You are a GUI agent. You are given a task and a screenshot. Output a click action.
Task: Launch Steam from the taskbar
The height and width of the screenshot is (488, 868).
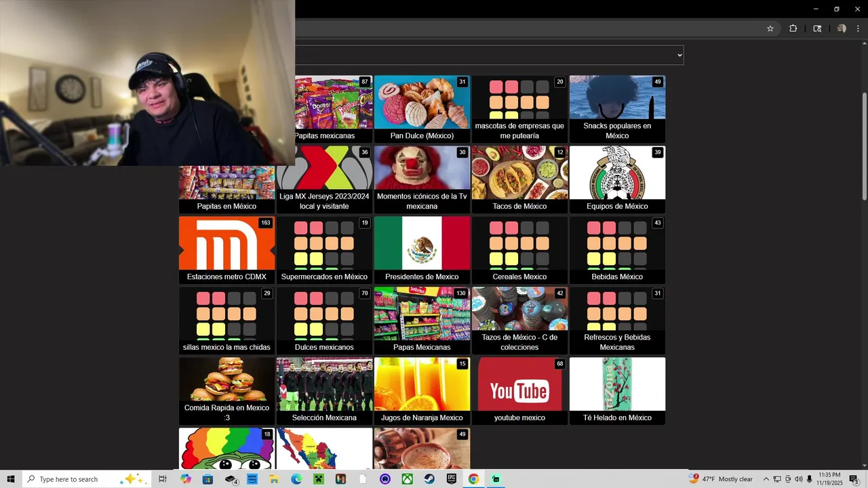(429, 479)
